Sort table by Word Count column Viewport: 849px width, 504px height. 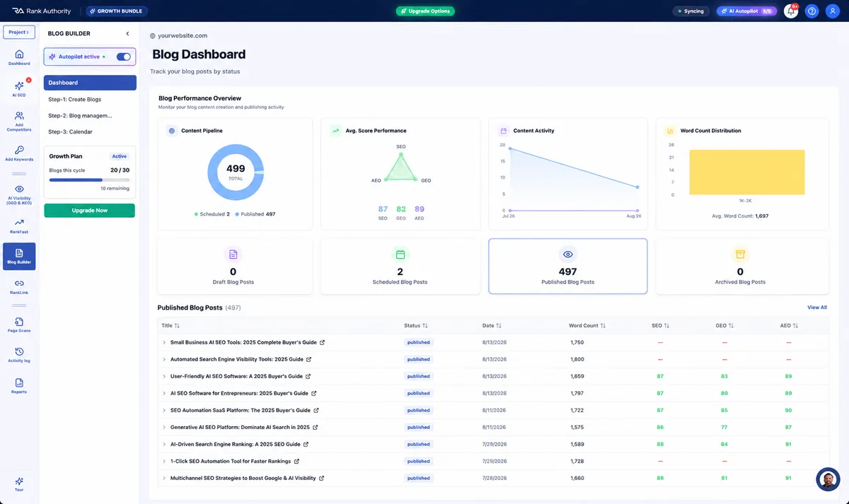coord(588,326)
